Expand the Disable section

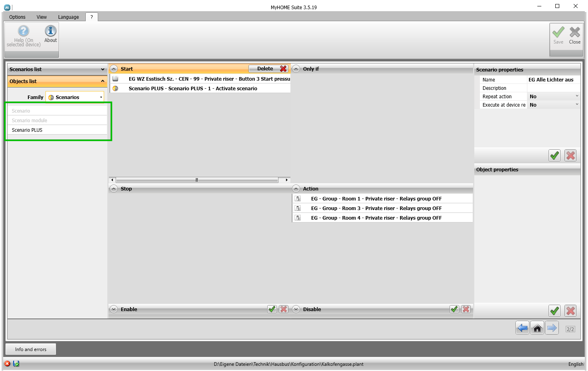click(x=296, y=309)
